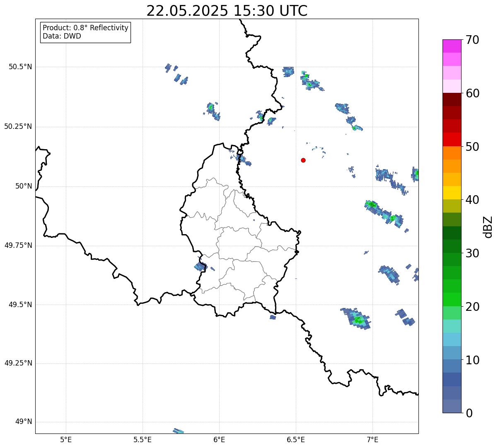Image resolution: width=498 pixels, height=448 pixels.
Task: Click the 5°E longitude label
Action: tap(66, 440)
